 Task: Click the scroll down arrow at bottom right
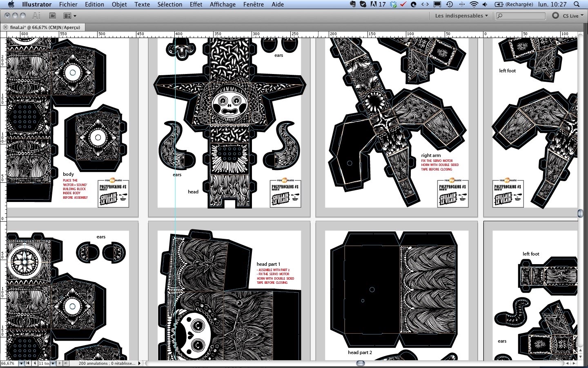click(580, 357)
